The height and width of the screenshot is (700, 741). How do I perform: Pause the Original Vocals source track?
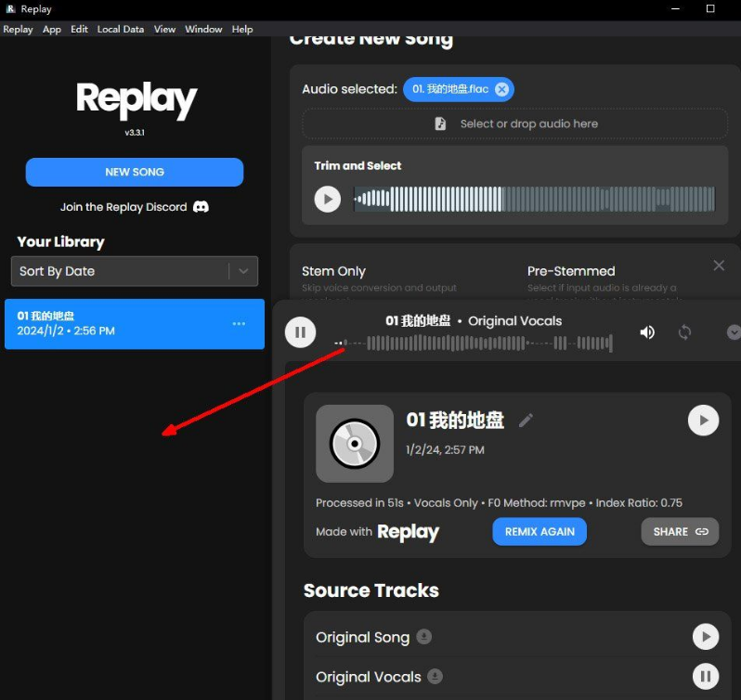(x=706, y=677)
